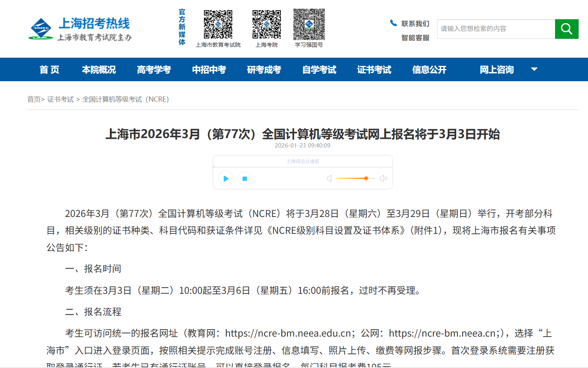Viewport: 588px width, 368px height.
Task: Click the loud-volume speaker icon
Action: [383, 179]
